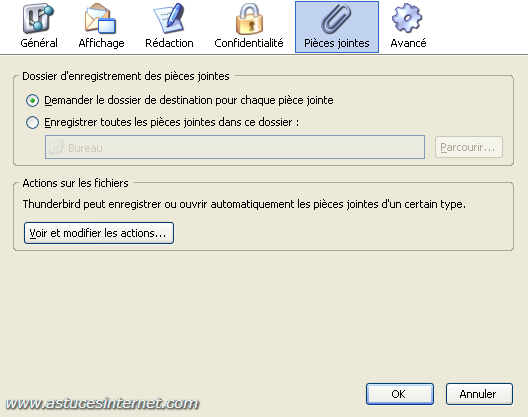Click 'Actions sur les fichiers' heading
This screenshot has width=528, height=417.
click(x=75, y=183)
